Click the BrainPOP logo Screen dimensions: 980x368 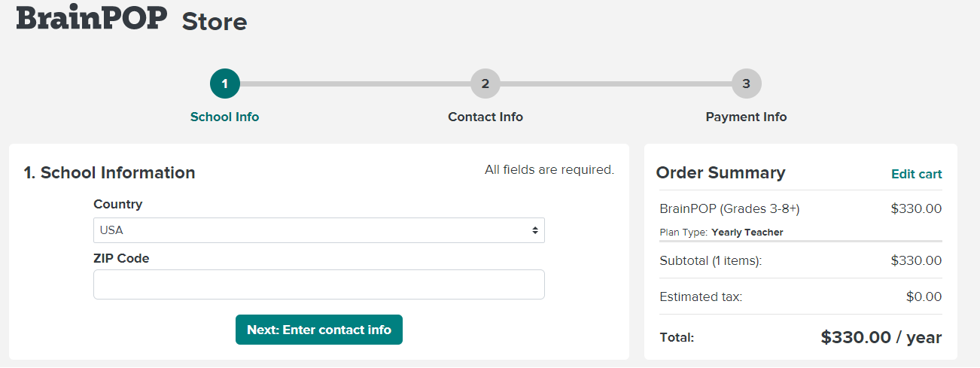[92, 17]
